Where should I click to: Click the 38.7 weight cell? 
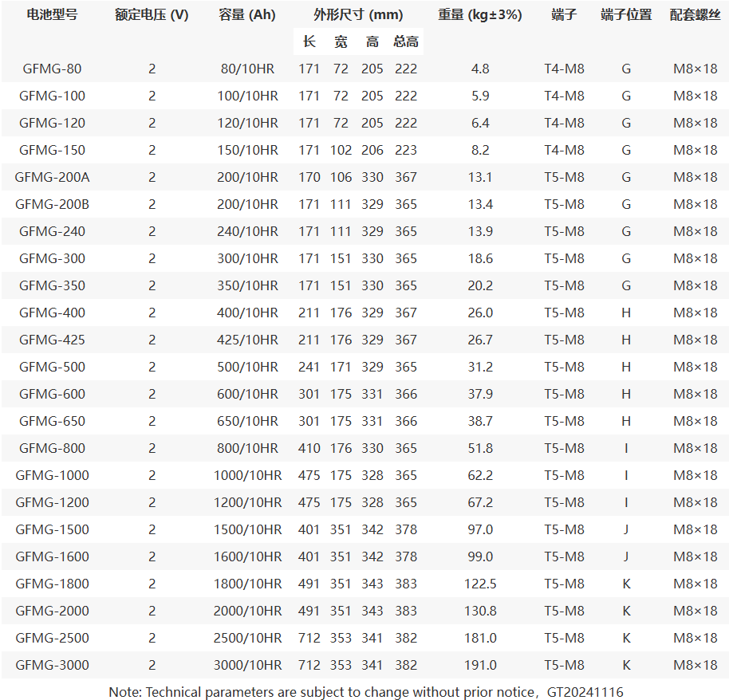pyautogui.click(x=480, y=421)
